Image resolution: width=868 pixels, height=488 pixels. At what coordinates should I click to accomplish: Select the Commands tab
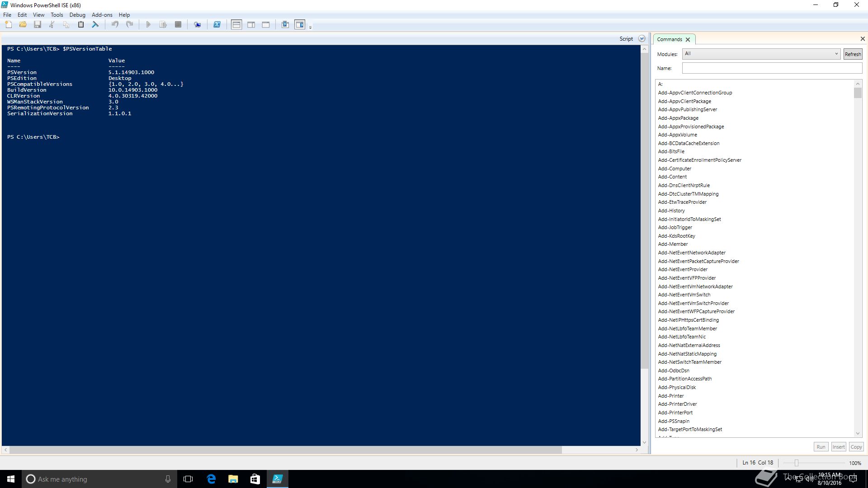669,39
